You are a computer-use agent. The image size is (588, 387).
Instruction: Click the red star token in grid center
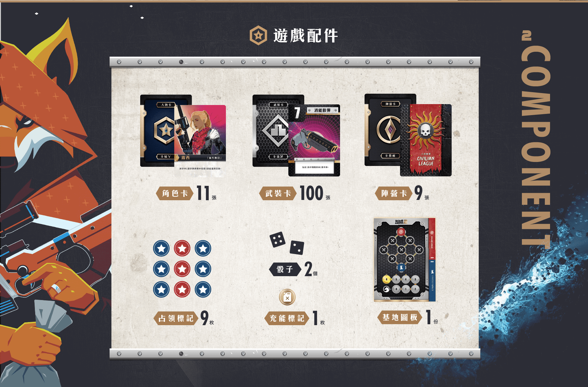[182, 269]
